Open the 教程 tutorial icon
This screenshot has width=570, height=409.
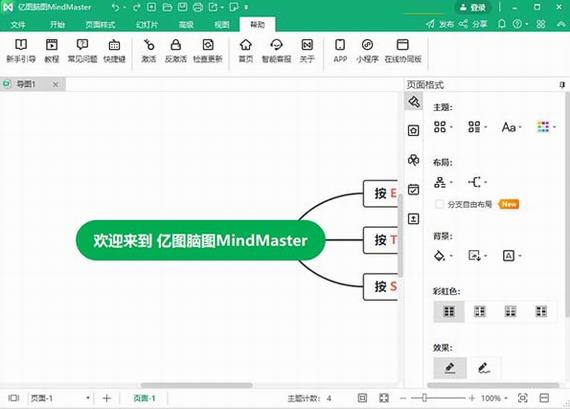tap(52, 51)
